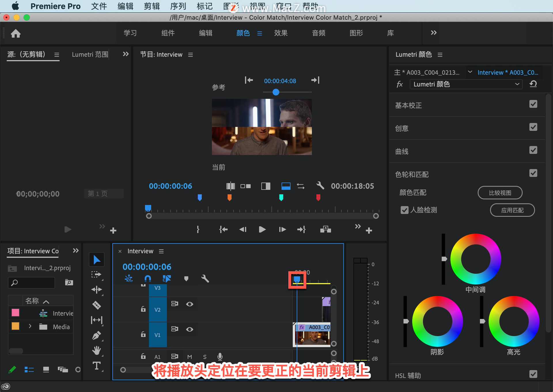Select the Selection arrow tool
The image size is (553, 392).
point(97,260)
